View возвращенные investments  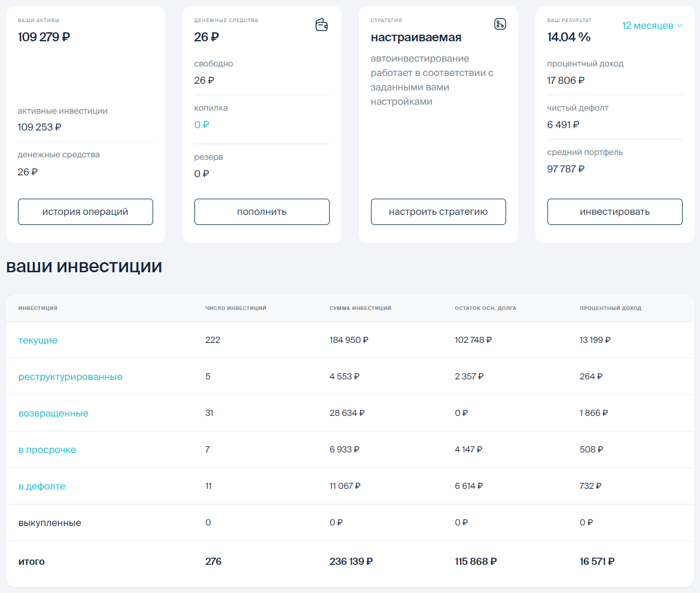[53, 413]
